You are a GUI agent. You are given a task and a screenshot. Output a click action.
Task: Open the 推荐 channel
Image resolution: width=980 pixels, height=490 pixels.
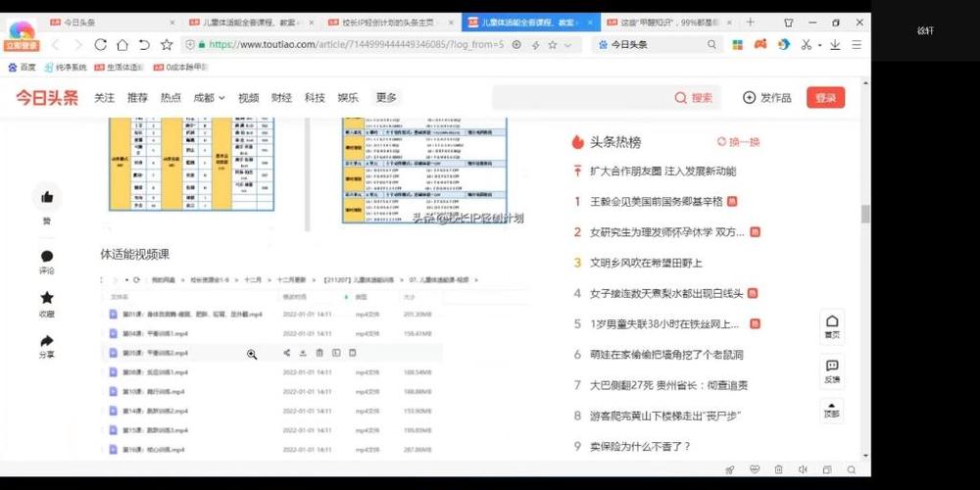coord(137,97)
